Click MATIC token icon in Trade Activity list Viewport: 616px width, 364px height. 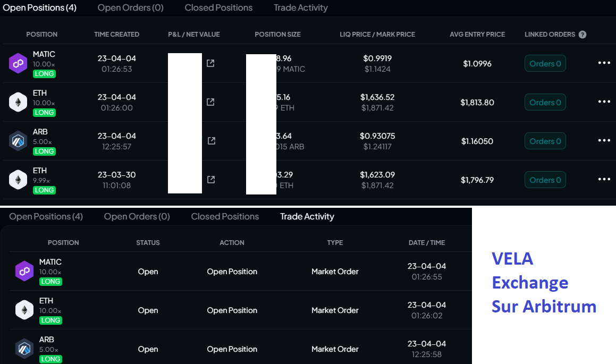pyautogui.click(x=24, y=271)
